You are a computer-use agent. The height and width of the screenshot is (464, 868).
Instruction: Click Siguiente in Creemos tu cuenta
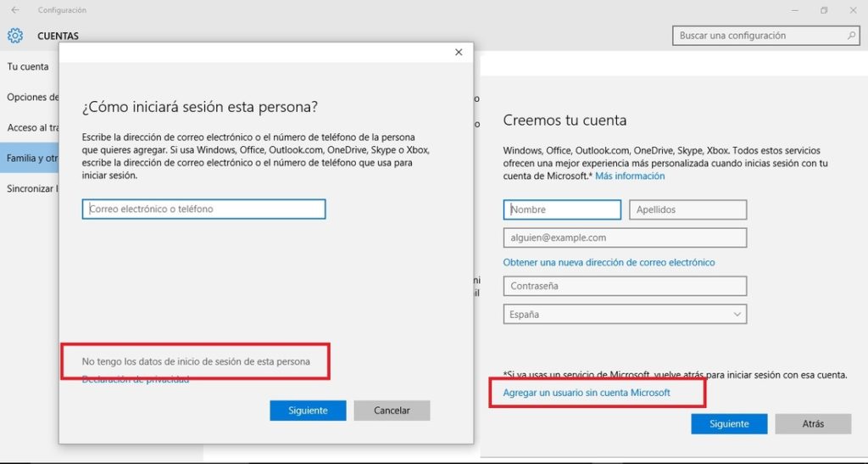729,423
